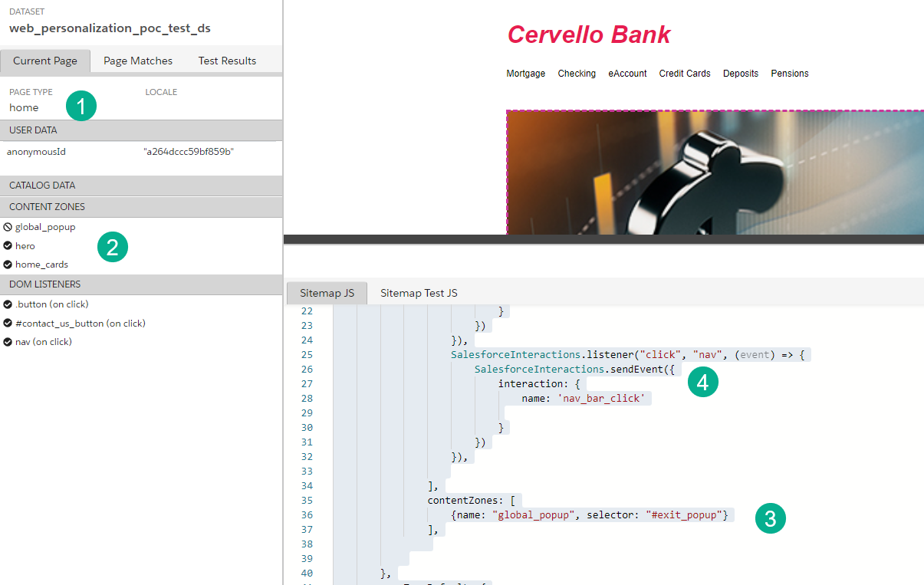Image resolution: width=924 pixels, height=585 pixels.
Task: Open the Mortgage link in site navigation
Action: coord(526,74)
